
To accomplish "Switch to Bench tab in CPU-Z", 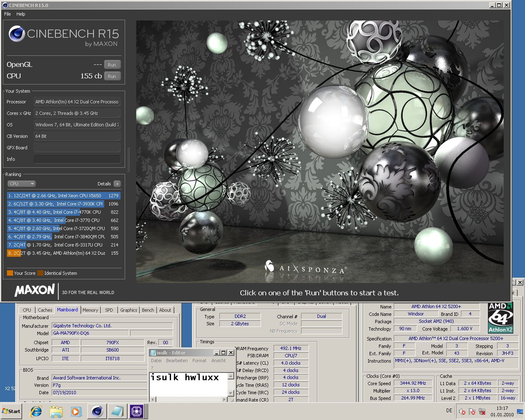I will coord(148,310).
